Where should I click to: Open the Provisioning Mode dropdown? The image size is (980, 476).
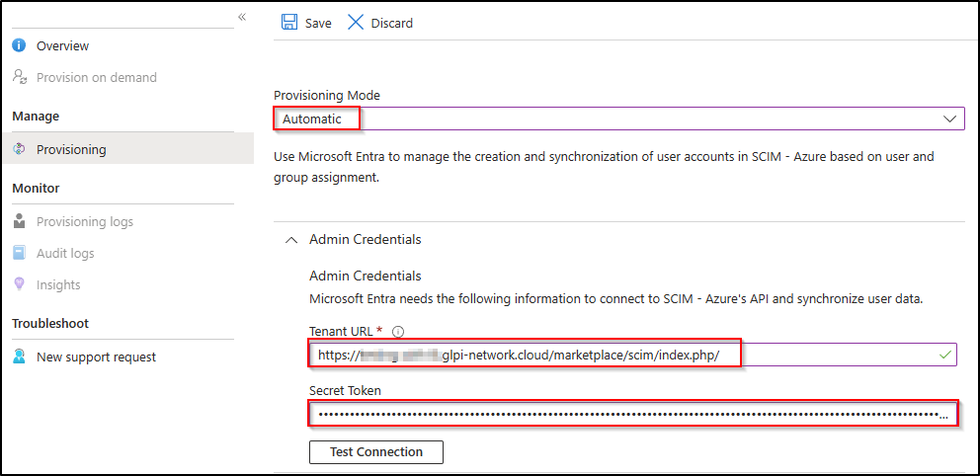click(x=618, y=119)
